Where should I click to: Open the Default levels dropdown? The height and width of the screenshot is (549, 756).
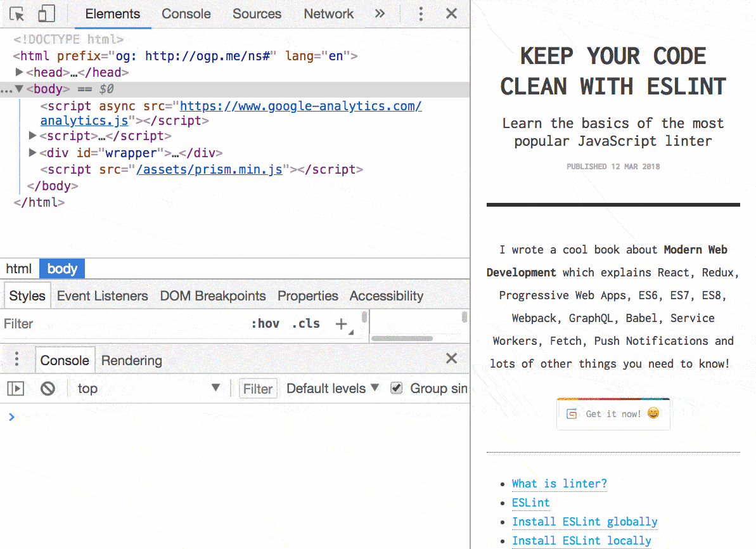[x=332, y=388]
